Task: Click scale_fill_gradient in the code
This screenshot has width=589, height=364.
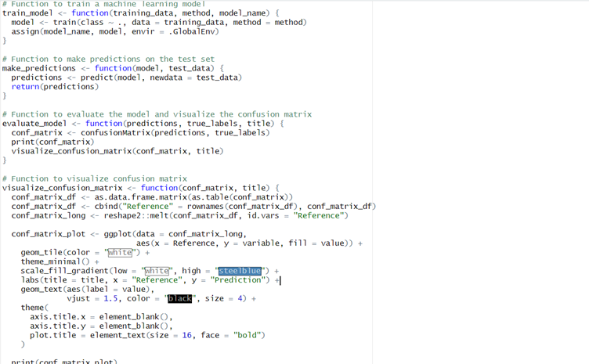Action: click(x=64, y=271)
